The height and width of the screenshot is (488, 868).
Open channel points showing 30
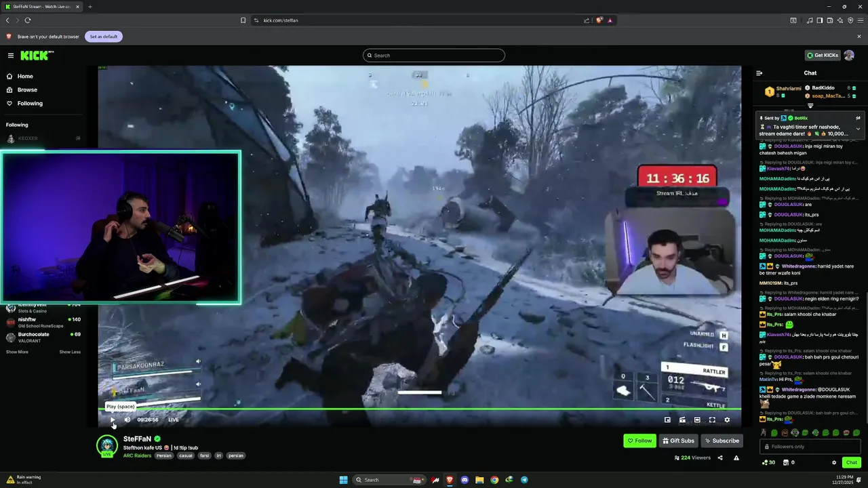768,462
